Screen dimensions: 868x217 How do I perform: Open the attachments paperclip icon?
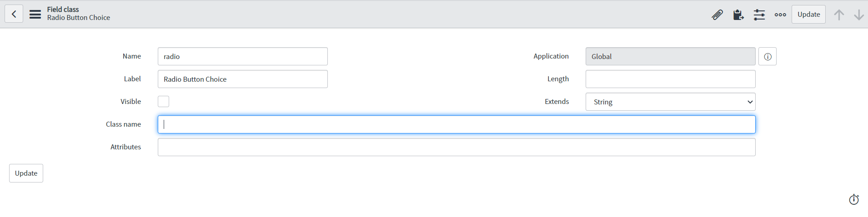pos(717,15)
